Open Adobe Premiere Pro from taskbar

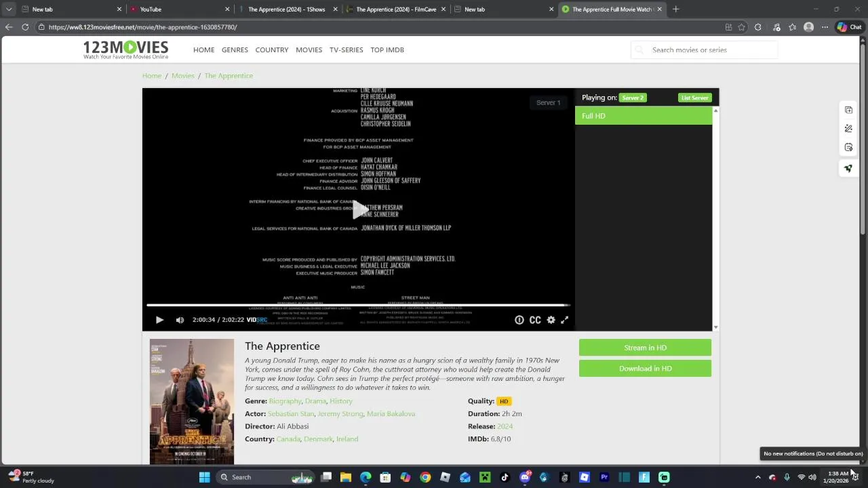tap(604, 477)
